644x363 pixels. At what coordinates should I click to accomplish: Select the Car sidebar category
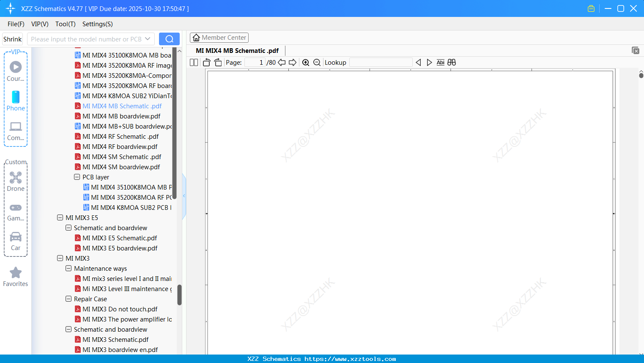[x=16, y=241]
